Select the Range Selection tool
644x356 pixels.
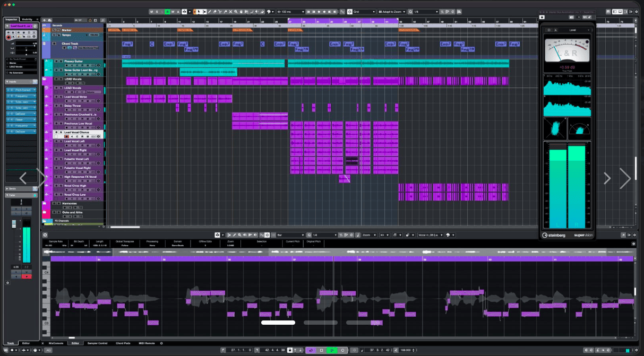(204, 11)
